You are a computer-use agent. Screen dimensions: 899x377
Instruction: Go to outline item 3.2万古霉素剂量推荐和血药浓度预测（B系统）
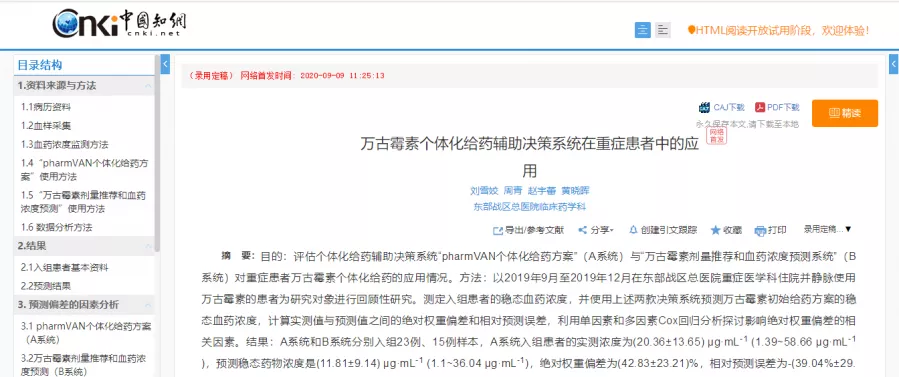83,365
